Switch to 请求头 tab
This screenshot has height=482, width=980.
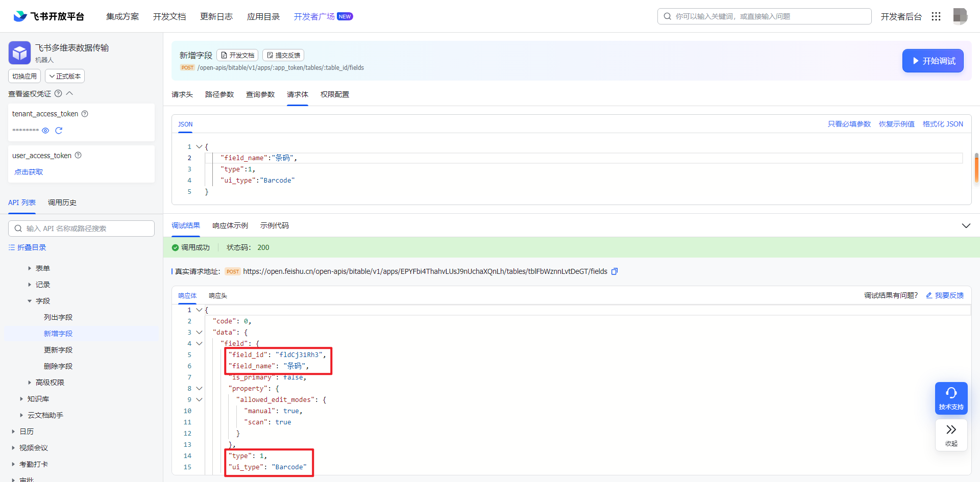pyautogui.click(x=182, y=94)
